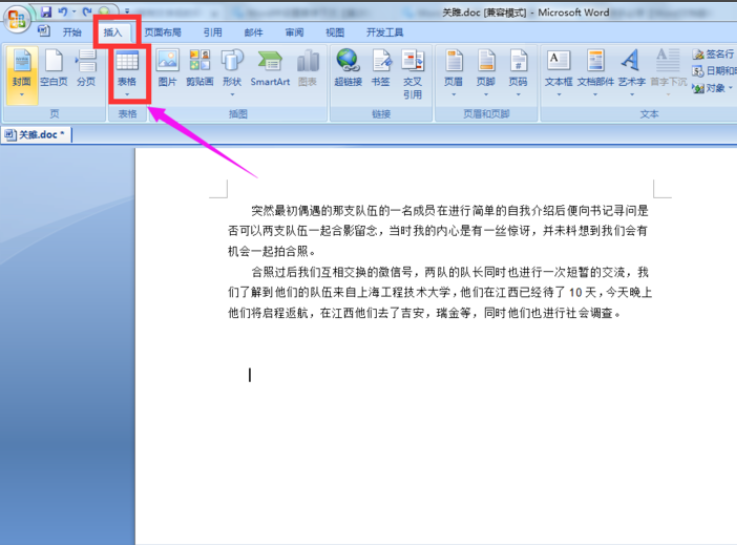Open the Clip Art (剪贴画) pane
The image size is (737, 545).
pos(200,69)
